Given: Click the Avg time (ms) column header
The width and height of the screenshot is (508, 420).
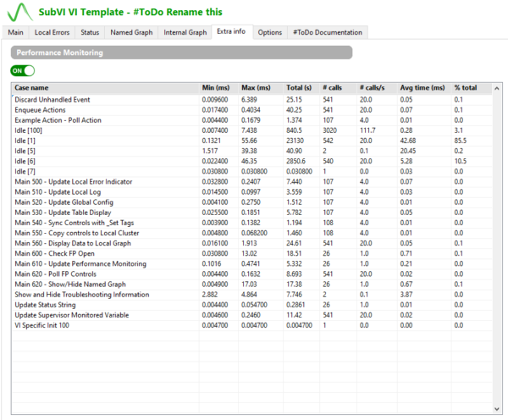Looking at the screenshot, I should [x=418, y=87].
